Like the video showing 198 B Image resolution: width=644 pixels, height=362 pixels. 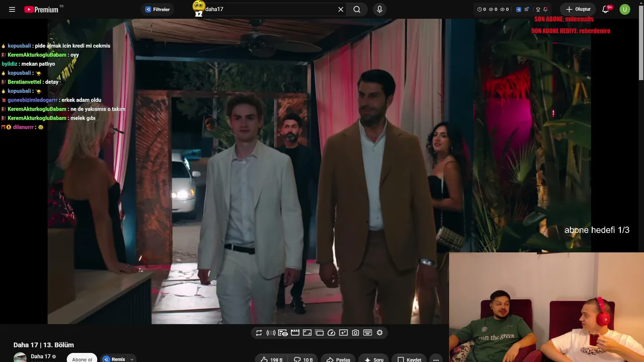tap(271, 359)
